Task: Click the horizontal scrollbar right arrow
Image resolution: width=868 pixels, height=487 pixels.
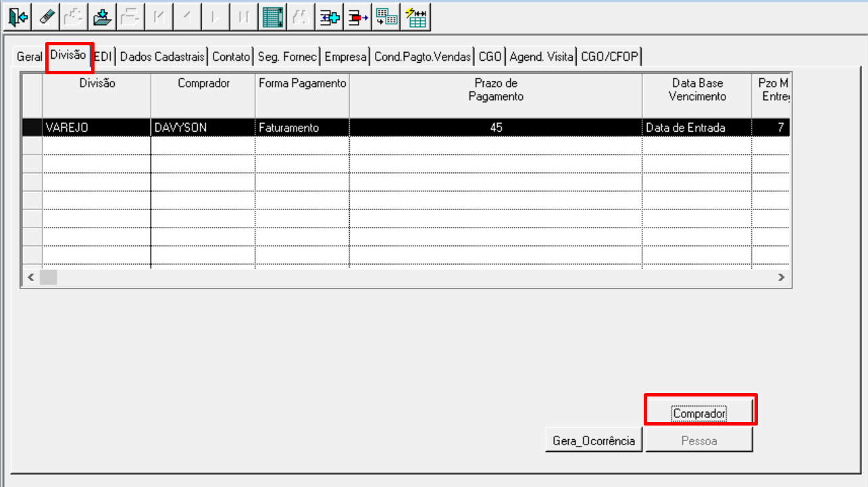Action: pyautogui.click(x=781, y=277)
